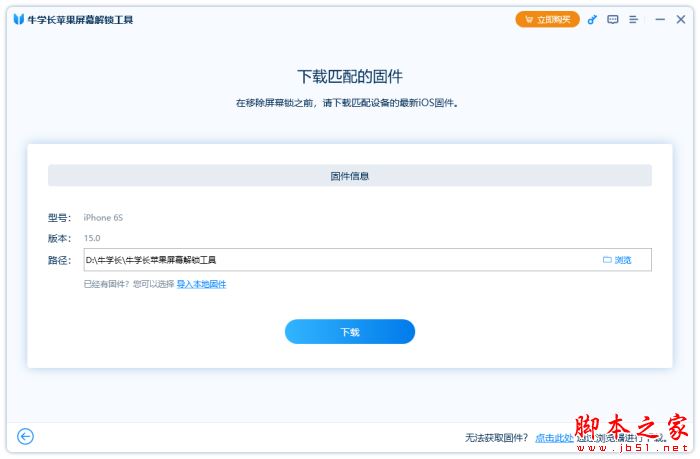
Task: Open the key registration icon
Action: click(x=592, y=20)
